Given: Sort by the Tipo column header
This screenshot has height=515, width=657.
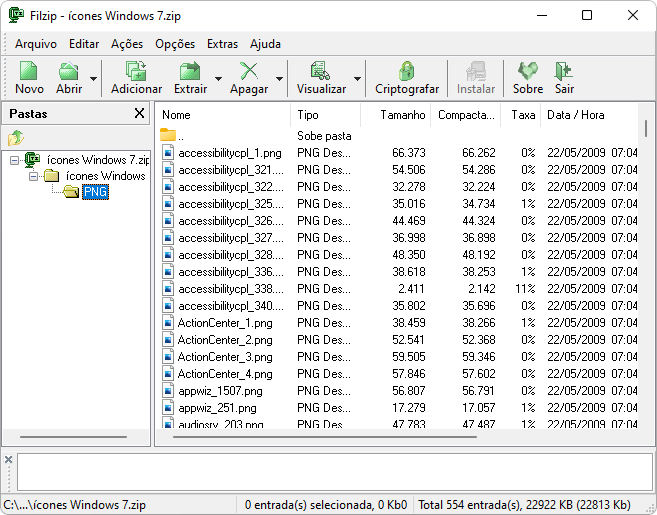Looking at the screenshot, I should pos(326,115).
